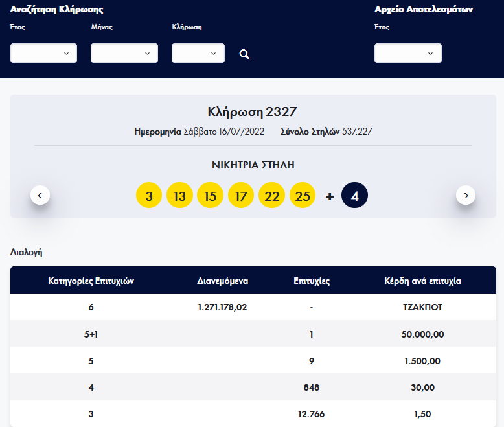The image size is (504, 427).
Task: Click the yellow ball number 13
Action: coord(179,196)
